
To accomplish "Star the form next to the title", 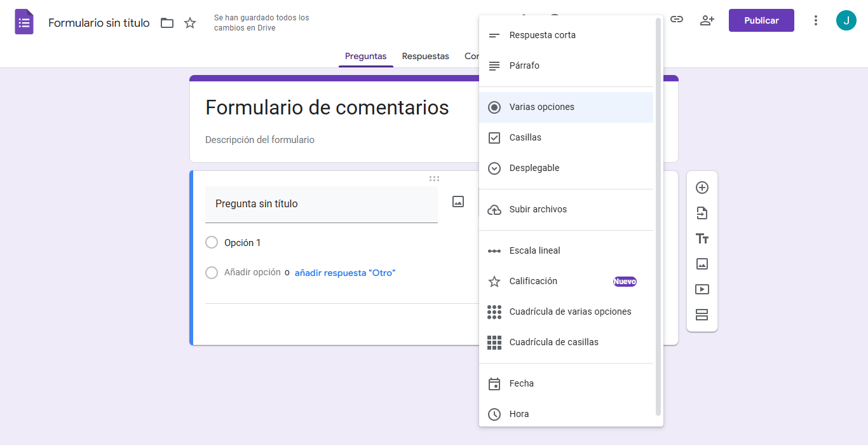I will pos(190,23).
